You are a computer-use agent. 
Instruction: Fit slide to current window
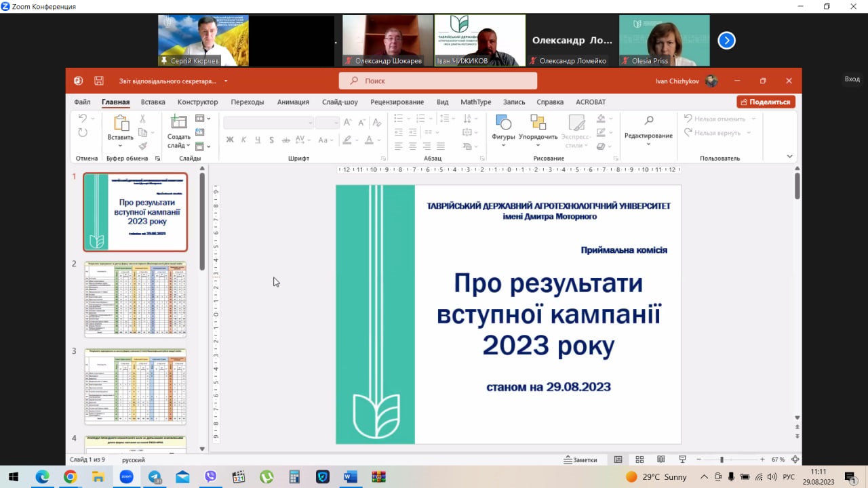pyautogui.click(x=795, y=460)
